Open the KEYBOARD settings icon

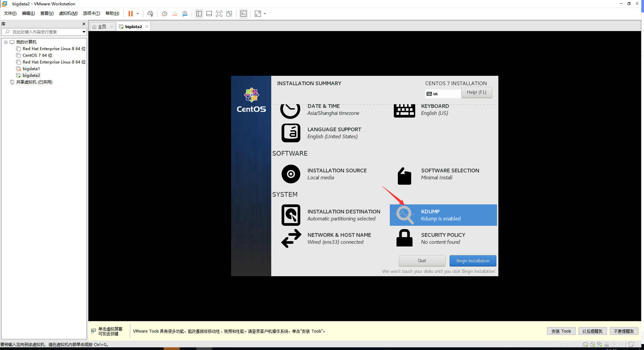[405, 111]
